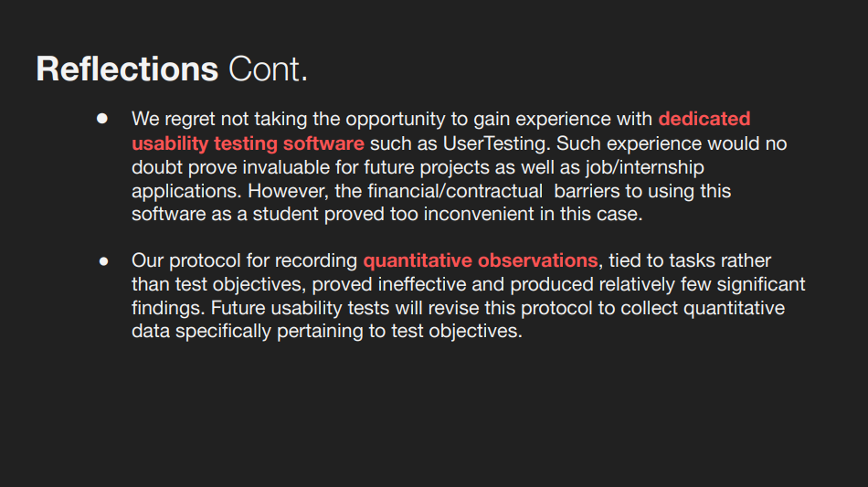
Task: Click the word "UserTesting" in first bullet
Action: [496, 143]
